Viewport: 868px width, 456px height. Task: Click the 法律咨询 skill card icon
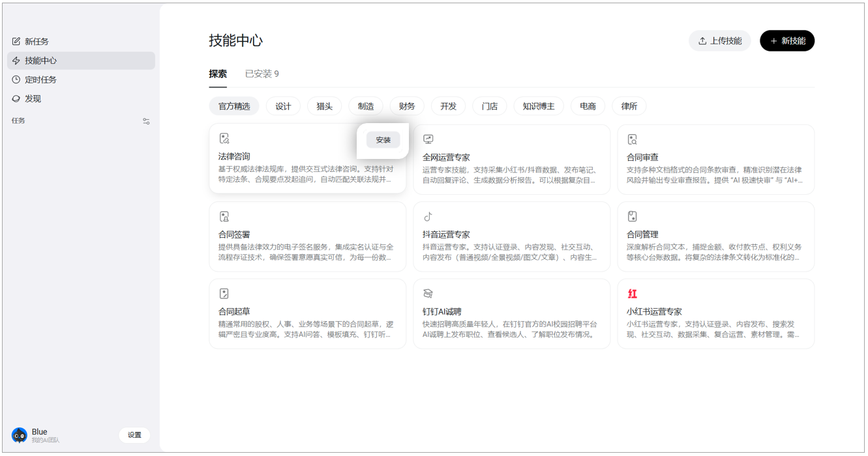224,138
